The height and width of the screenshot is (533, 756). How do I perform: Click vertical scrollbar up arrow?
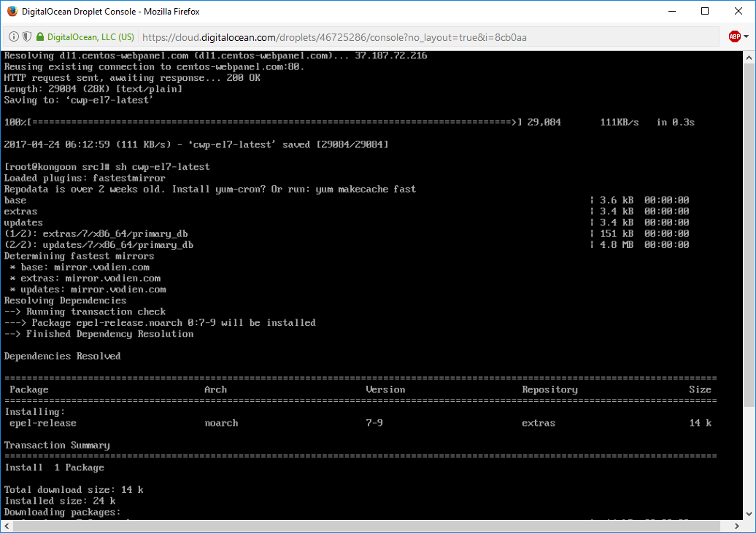[x=749, y=58]
